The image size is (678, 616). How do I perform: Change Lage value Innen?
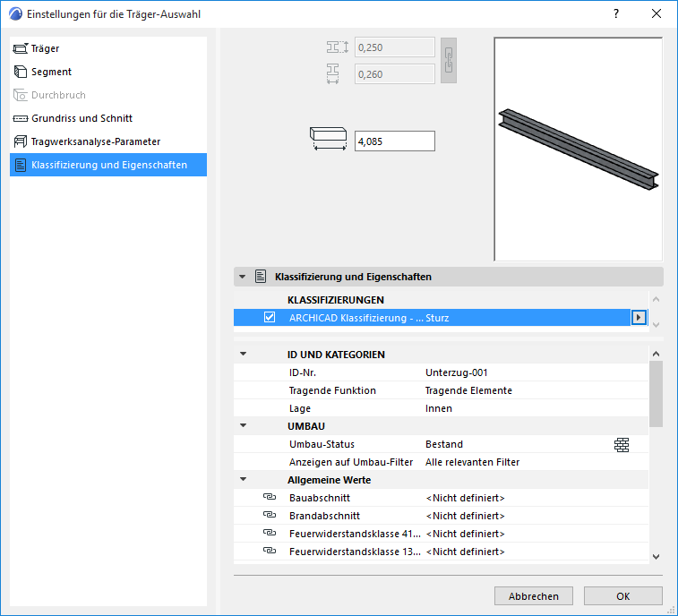click(439, 408)
